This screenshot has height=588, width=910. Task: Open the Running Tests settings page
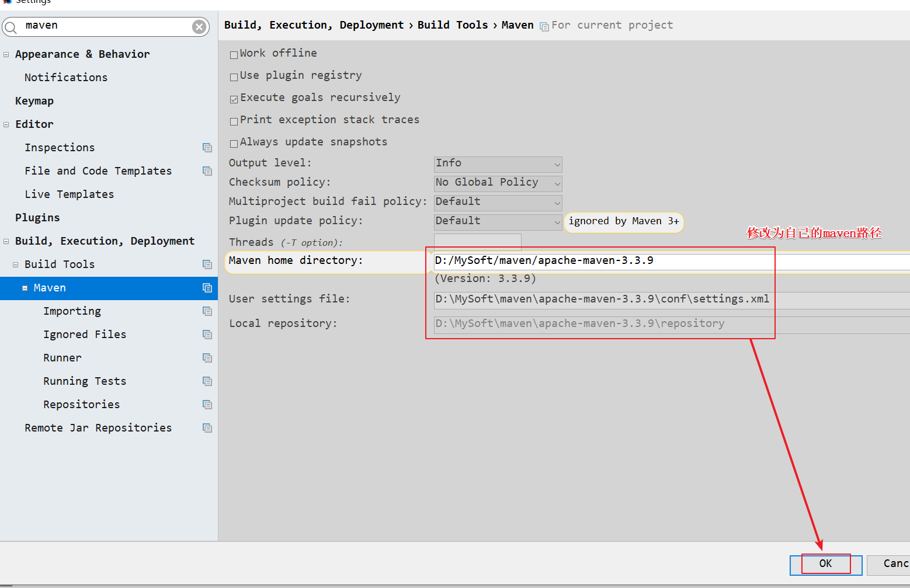85,381
